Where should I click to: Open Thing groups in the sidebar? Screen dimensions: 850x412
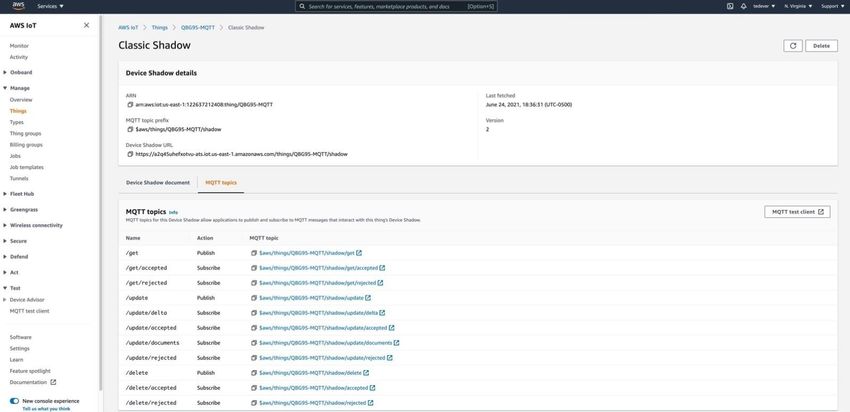25,133
